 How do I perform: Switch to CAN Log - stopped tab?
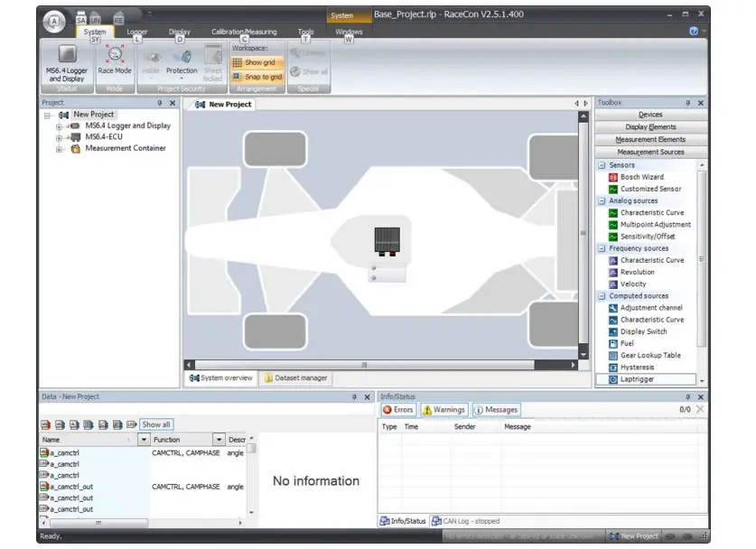(466, 521)
